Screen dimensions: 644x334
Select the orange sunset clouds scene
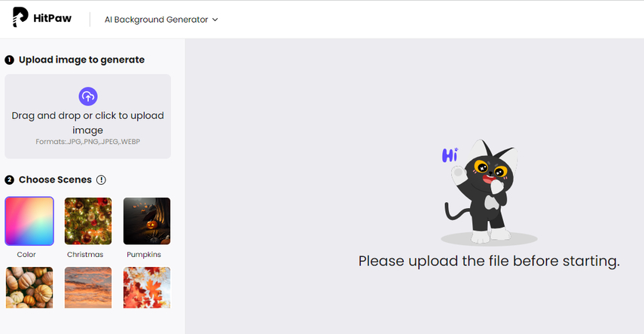tap(88, 287)
